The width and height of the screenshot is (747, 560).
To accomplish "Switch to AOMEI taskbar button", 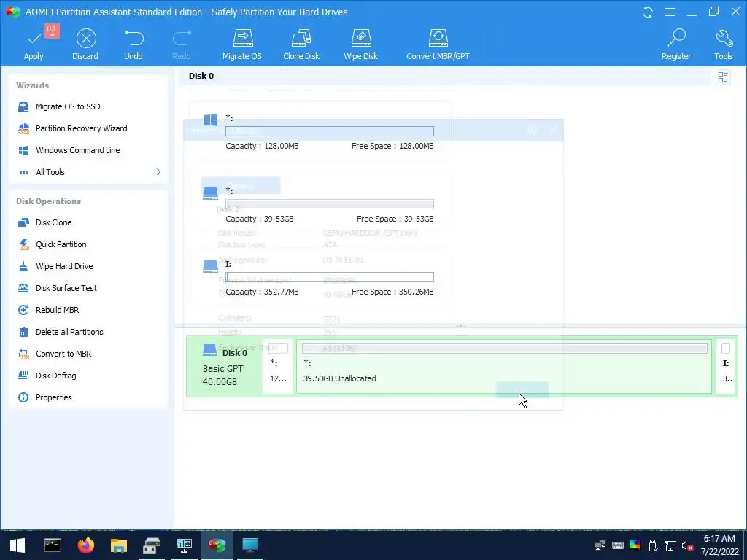I will coord(217,545).
